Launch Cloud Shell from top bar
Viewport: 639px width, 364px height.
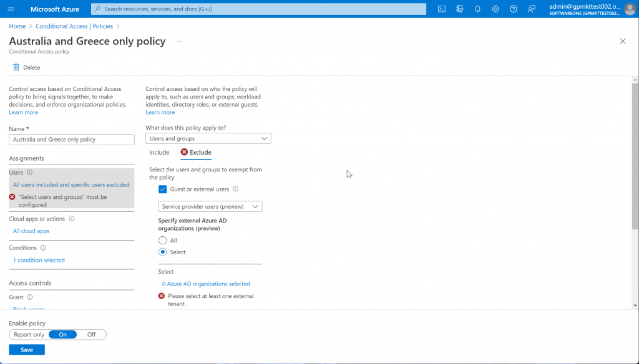(442, 9)
